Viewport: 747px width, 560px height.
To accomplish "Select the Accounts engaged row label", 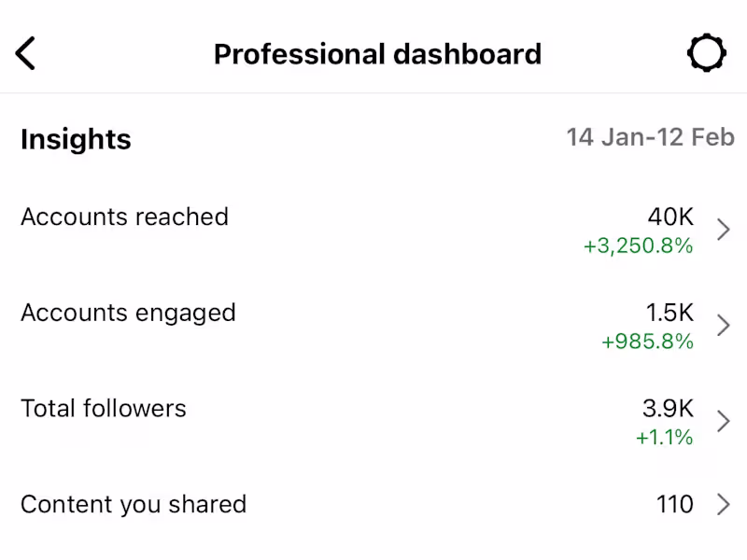I will pyautogui.click(x=128, y=313).
